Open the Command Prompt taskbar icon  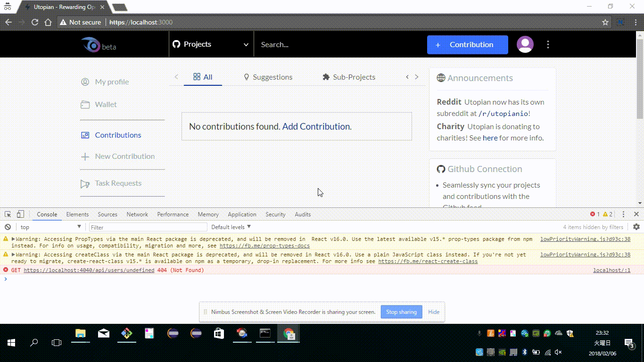(265, 334)
